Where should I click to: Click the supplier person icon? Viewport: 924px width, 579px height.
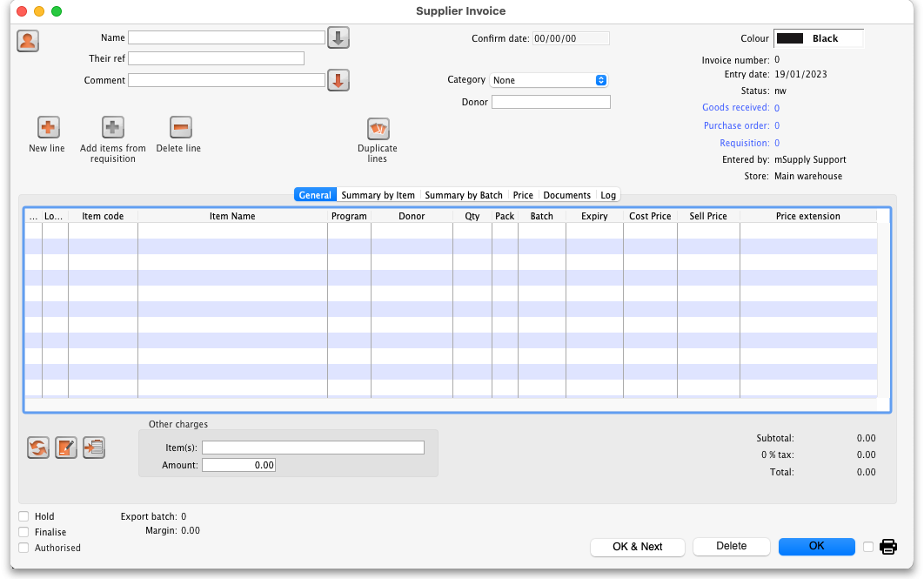pos(28,41)
